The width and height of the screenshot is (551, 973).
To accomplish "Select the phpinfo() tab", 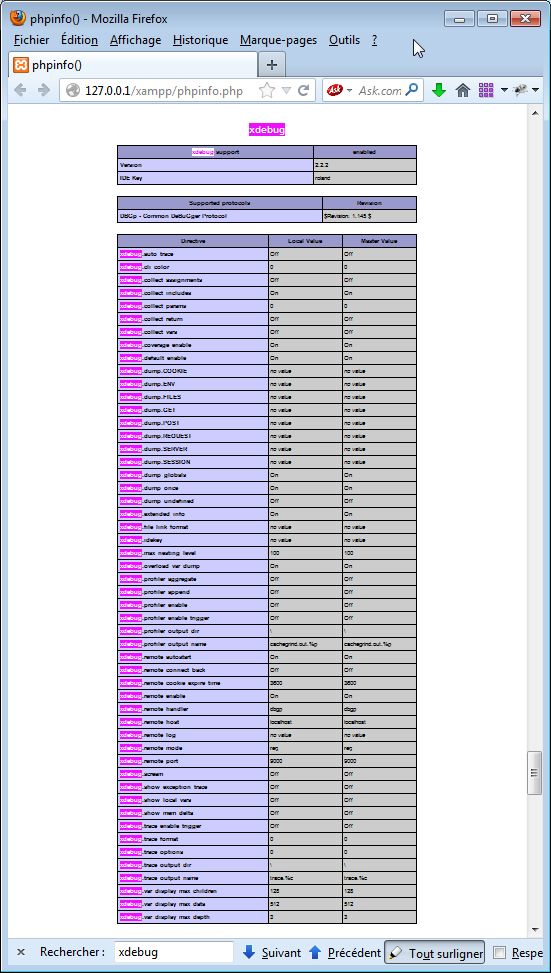I will 133,65.
